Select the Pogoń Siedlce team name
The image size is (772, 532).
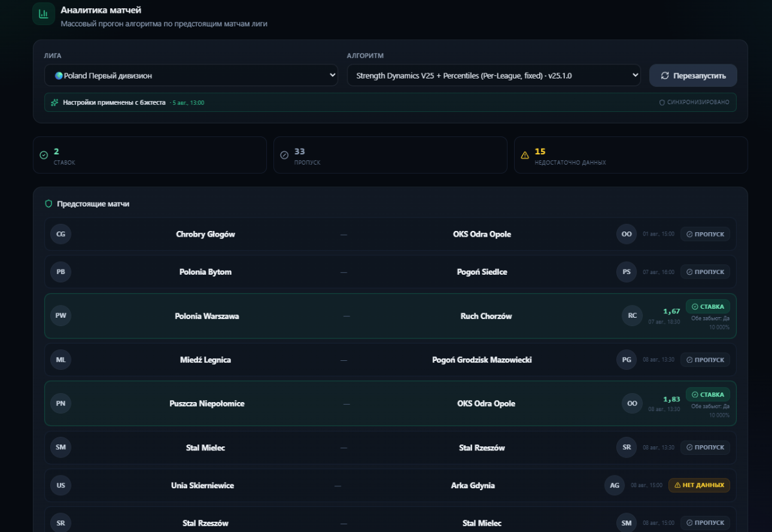[482, 271]
